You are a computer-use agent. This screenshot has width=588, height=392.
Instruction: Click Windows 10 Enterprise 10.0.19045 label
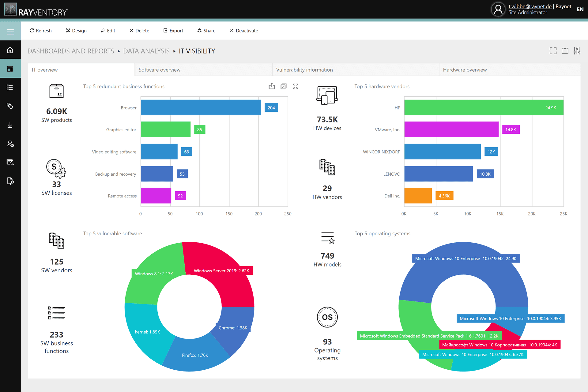pyautogui.click(x=473, y=355)
